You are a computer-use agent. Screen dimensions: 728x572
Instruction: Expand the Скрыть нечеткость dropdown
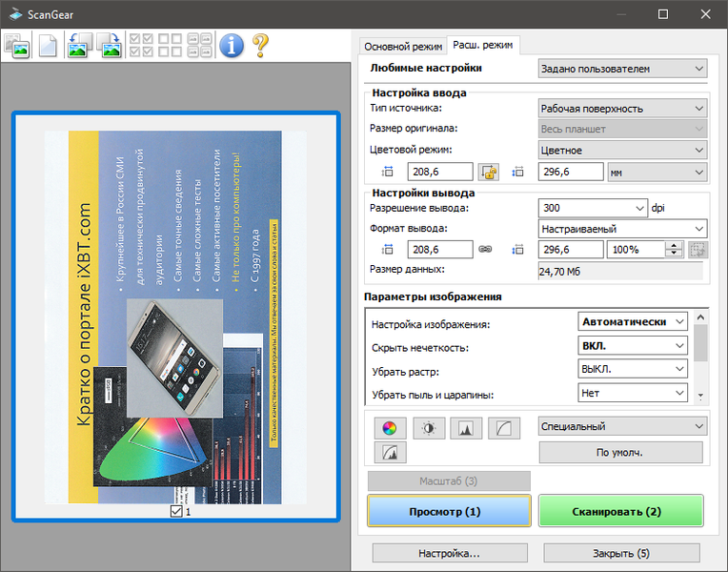coord(633,346)
